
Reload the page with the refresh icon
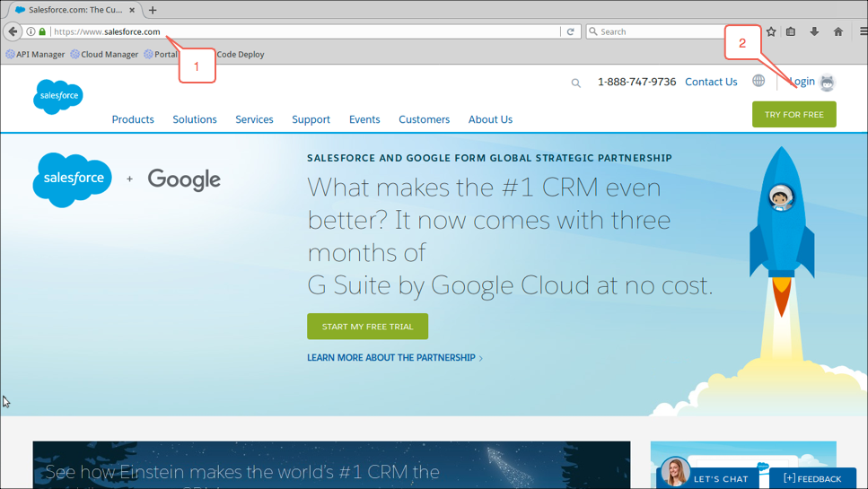(570, 31)
